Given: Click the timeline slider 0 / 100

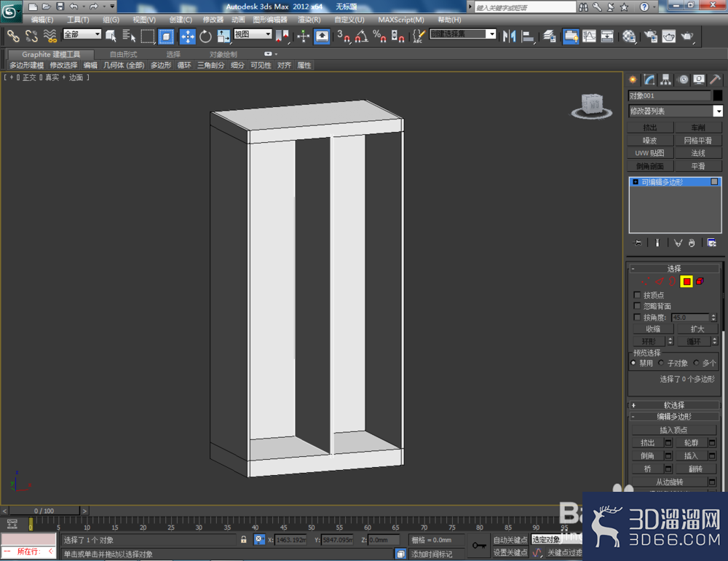Looking at the screenshot, I should pos(44,510).
